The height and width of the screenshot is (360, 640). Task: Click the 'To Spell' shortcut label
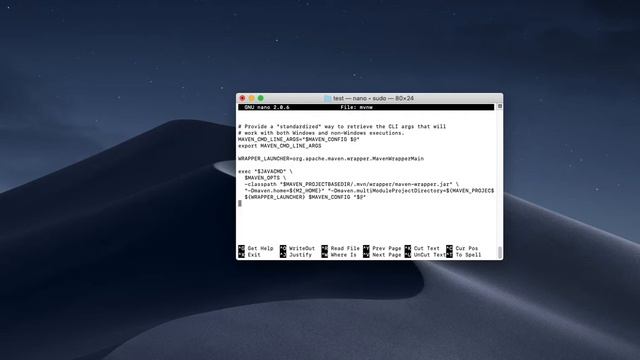468,255
